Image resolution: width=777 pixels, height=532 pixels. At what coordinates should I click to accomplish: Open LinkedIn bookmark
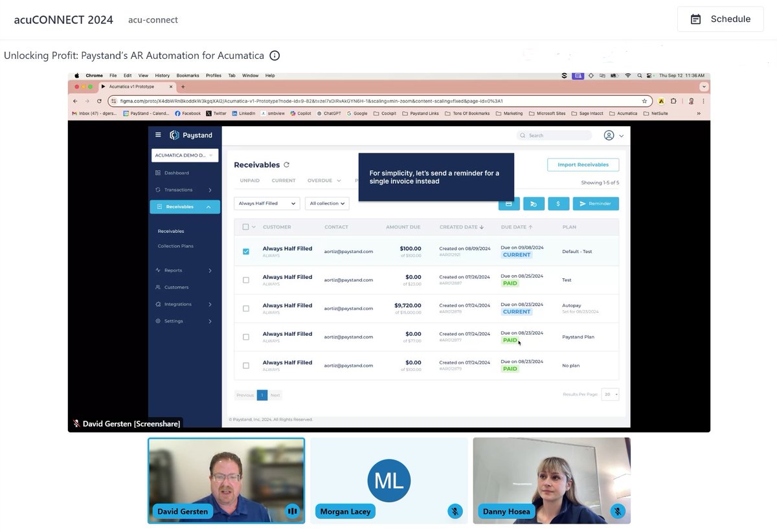tap(243, 113)
